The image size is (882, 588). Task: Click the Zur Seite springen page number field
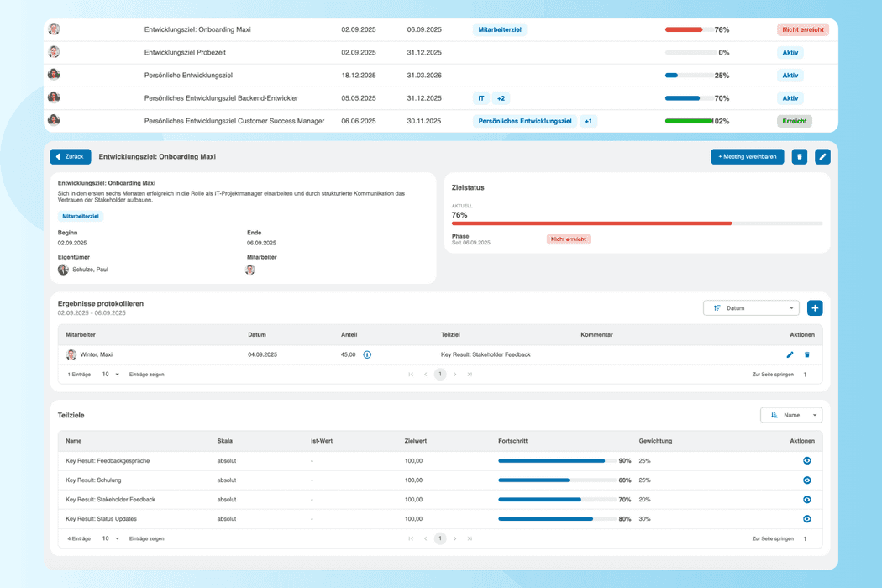tap(805, 374)
